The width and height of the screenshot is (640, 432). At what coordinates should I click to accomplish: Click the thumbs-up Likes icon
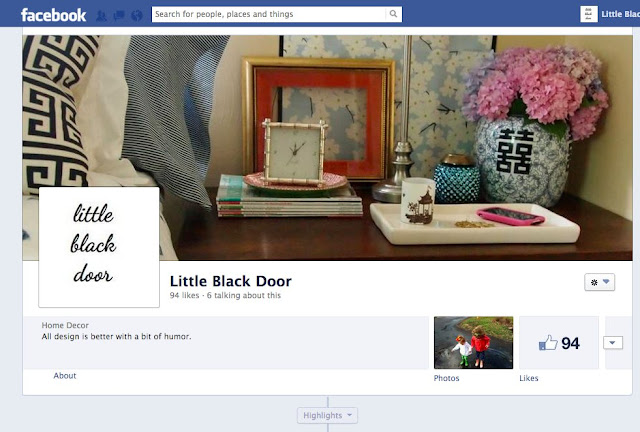click(548, 343)
